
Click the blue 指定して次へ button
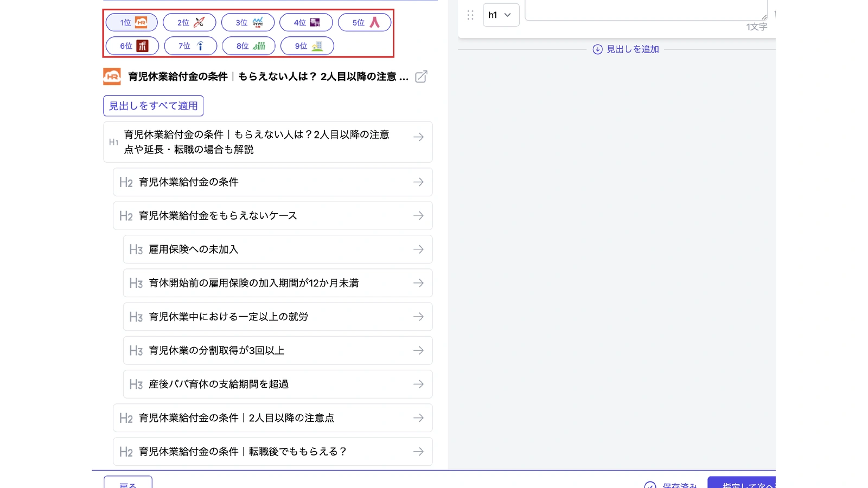(742, 483)
